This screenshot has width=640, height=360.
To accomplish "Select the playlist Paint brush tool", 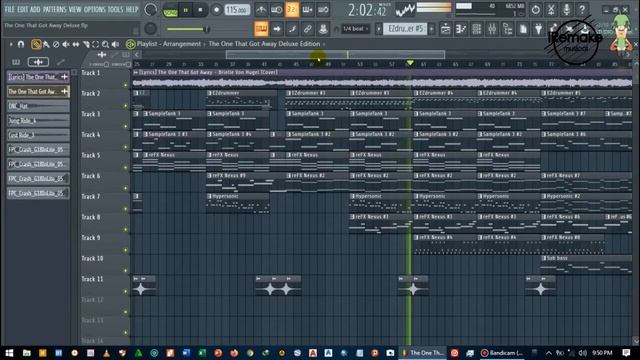I will coord(46,44).
